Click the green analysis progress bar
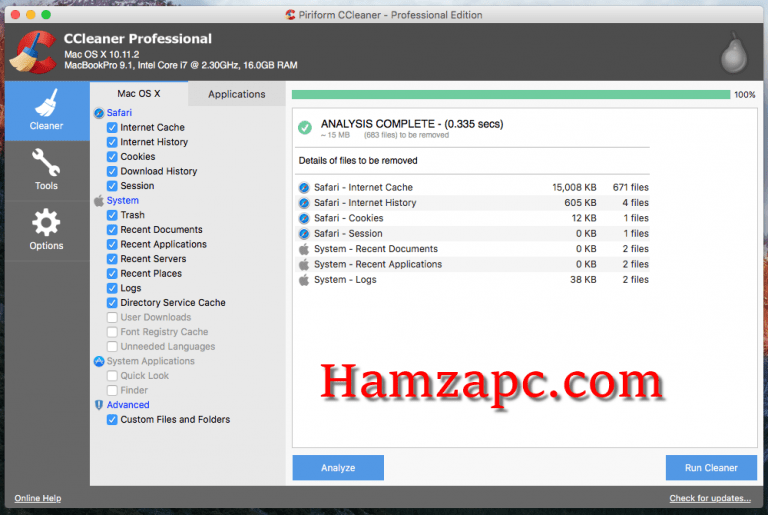This screenshot has height=515, width=768. (x=511, y=95)
